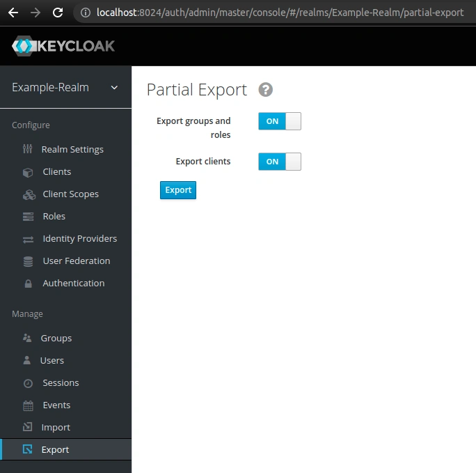Click the Client Scopes cubes icon
The image size is (476, 473).
(x=29, y=194)
